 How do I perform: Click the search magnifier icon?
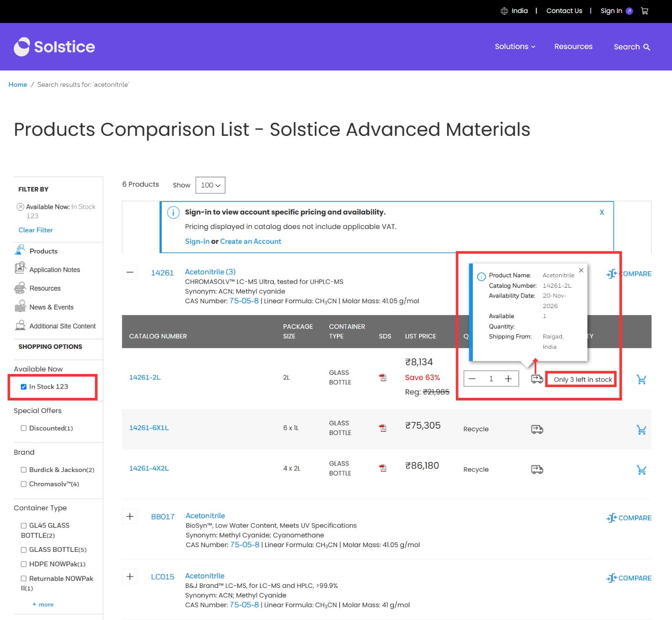pyautogui.click(x=646, y=47)
